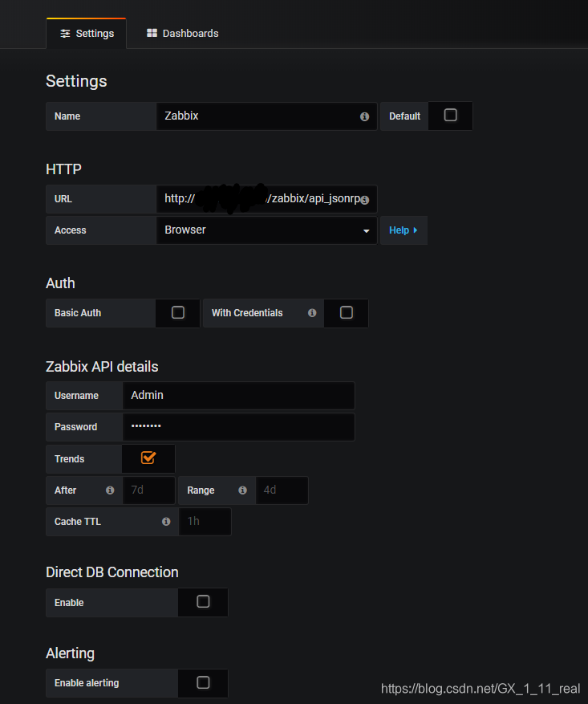Switch to the Dashboards tab
The image size is (588, 704).
pos(183,34)
